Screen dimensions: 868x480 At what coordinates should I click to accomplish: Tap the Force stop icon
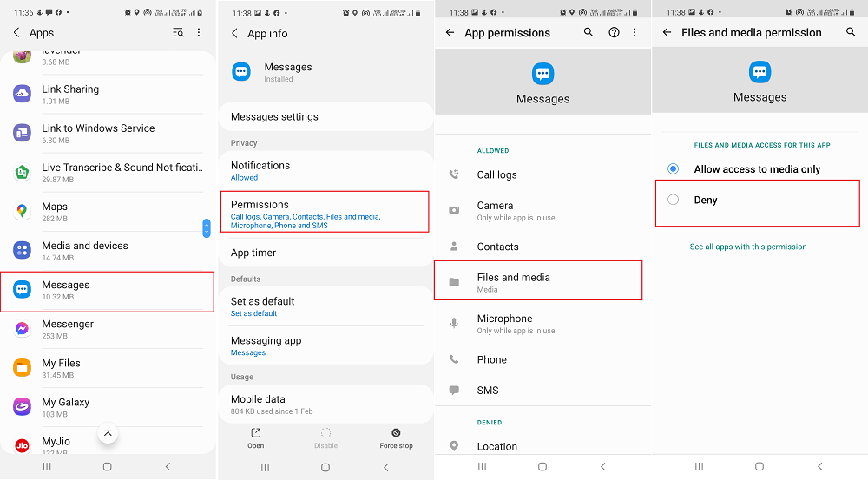click(x=396, y=433)
